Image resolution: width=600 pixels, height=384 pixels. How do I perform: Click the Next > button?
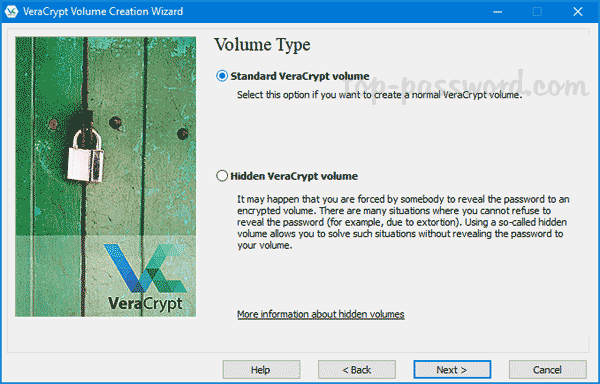(452, 369)
